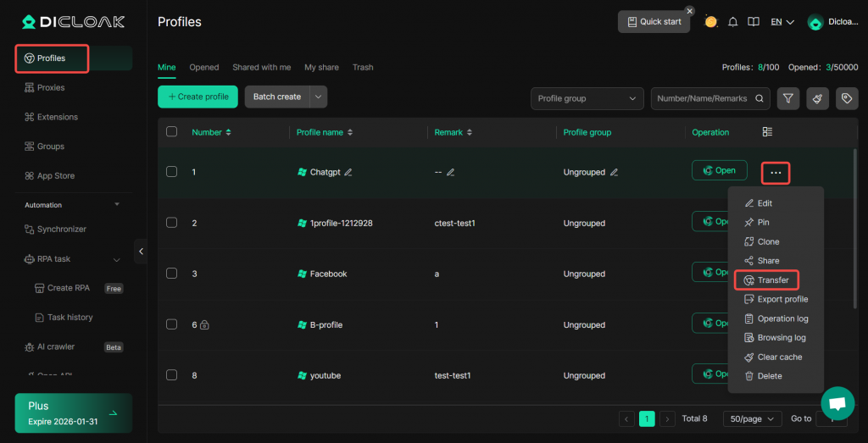Check the box for Facebook profile
This screenshot has width=868, height=443.
coord(171,274)
